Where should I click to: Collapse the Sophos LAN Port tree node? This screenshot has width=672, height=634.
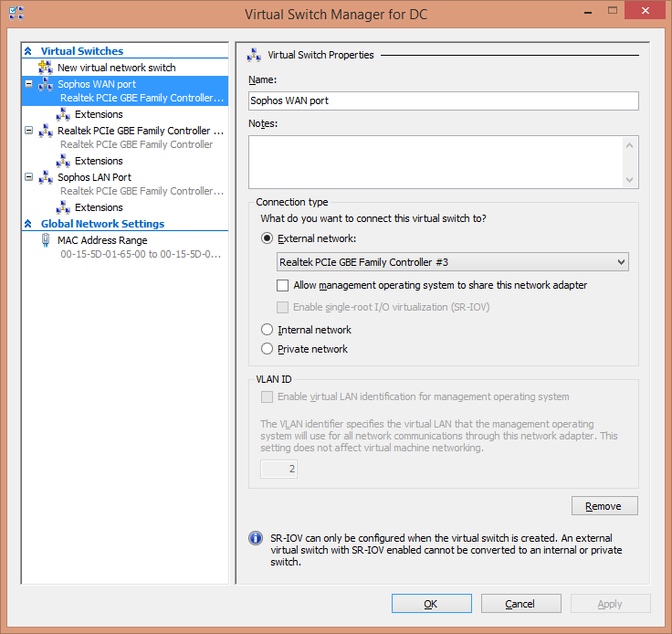coord(28,176)
